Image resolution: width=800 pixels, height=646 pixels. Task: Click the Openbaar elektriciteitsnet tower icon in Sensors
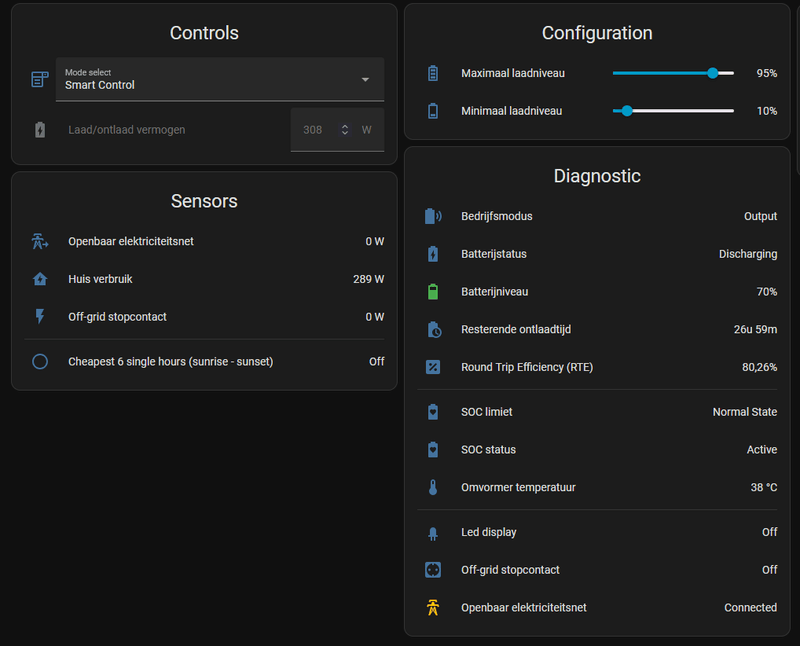click(40, 241)
